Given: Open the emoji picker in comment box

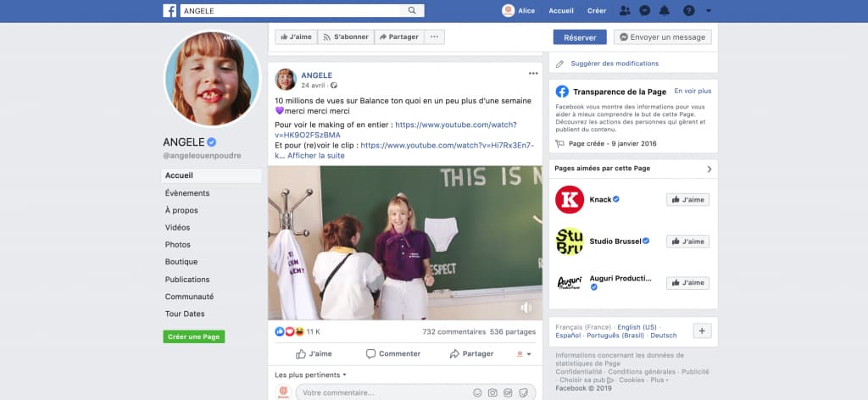Looking at the screenshot, I should (x=477, y=393).
